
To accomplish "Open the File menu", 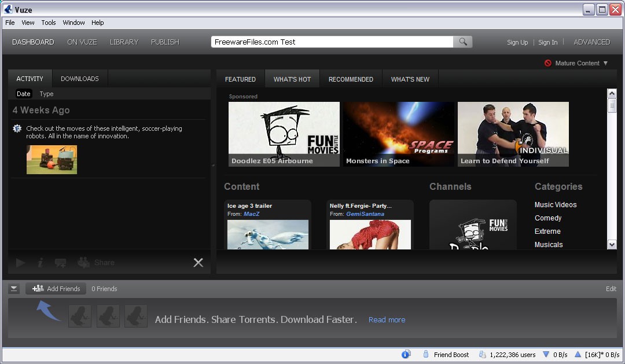I will 10,23.
